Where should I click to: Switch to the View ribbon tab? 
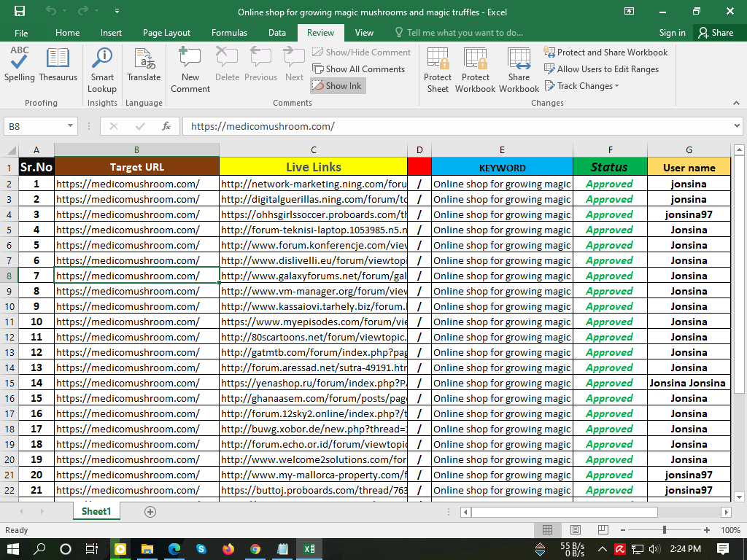click(x=363, y=33)
